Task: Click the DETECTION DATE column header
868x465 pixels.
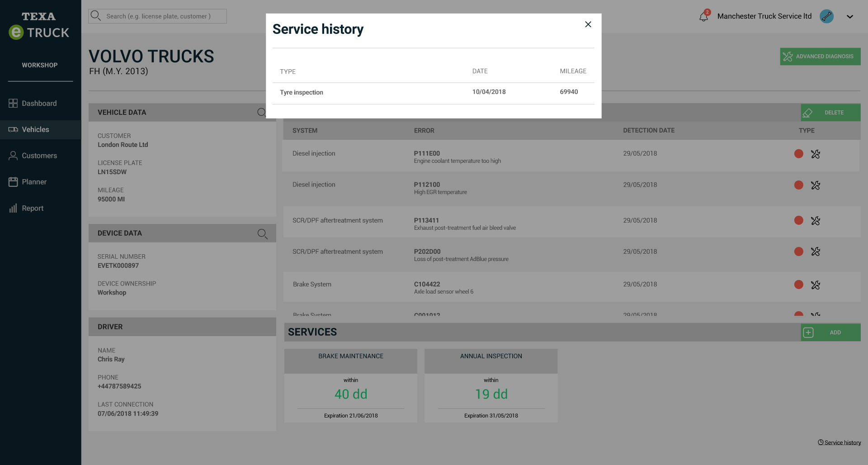Action: click(648, 130)
